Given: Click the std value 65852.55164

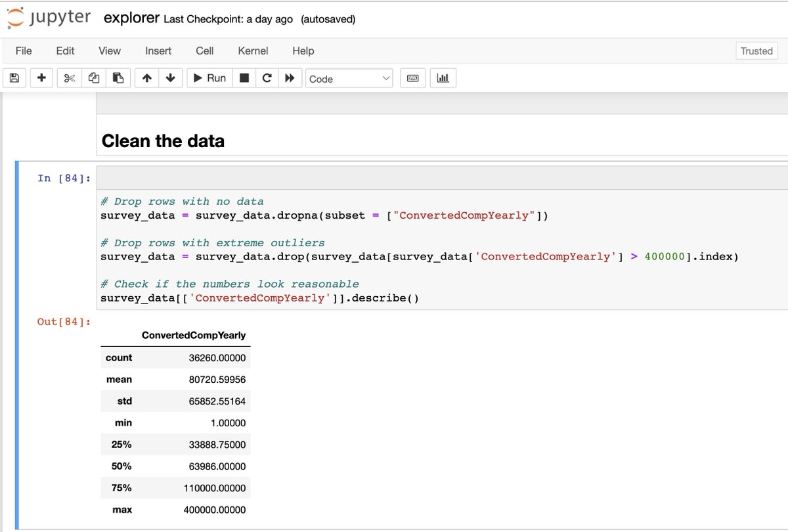Looking at the screenshot, I should [x=217, y=401].
